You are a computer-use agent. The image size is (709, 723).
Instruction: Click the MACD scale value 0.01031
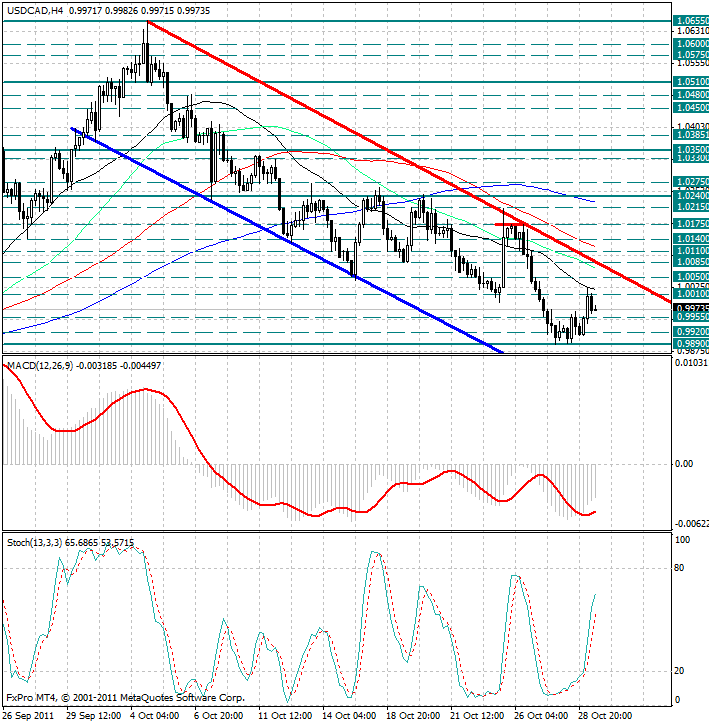point(691,363)
